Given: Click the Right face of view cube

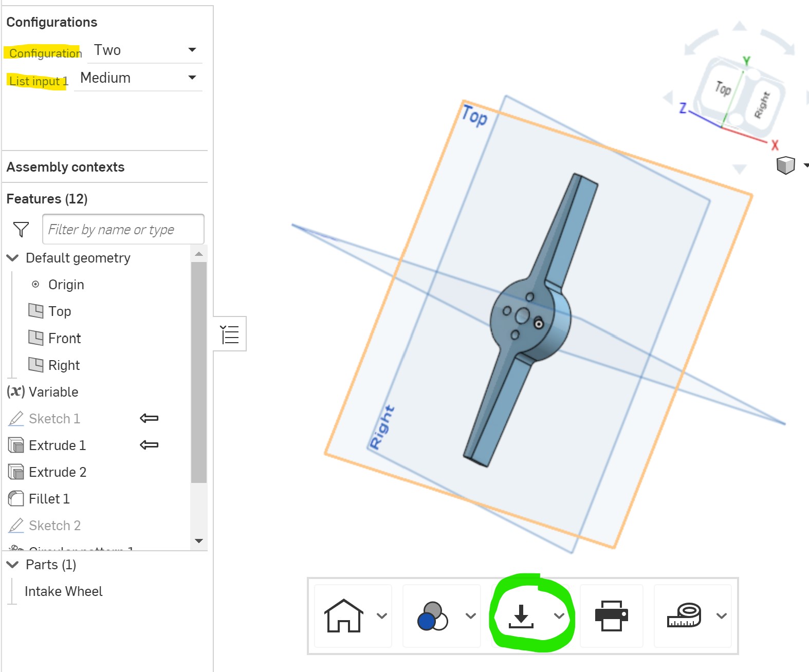Looking at the screenshot, I should point(762,105).
